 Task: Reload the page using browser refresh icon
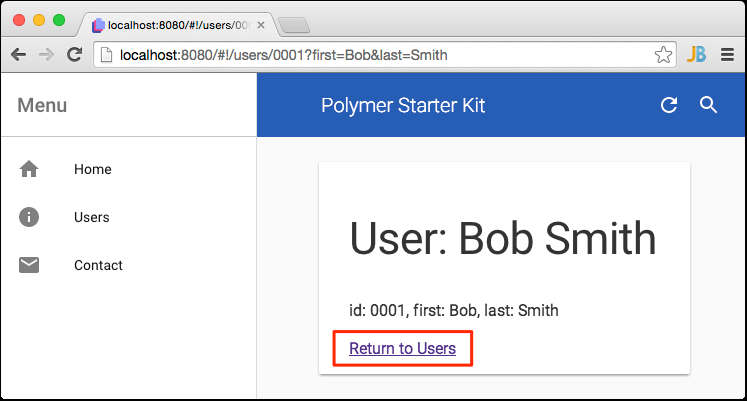(x=74, y=54)
